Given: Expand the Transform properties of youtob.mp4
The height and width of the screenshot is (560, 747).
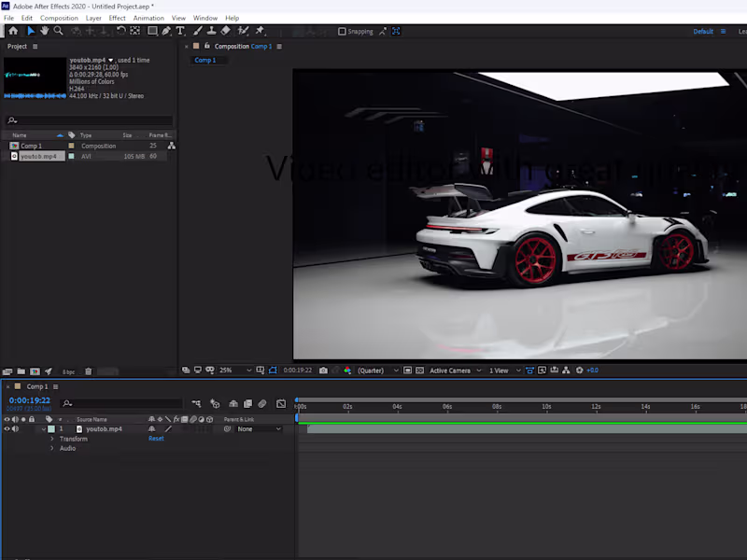Looking at the screenshot, I should (52, 439).
